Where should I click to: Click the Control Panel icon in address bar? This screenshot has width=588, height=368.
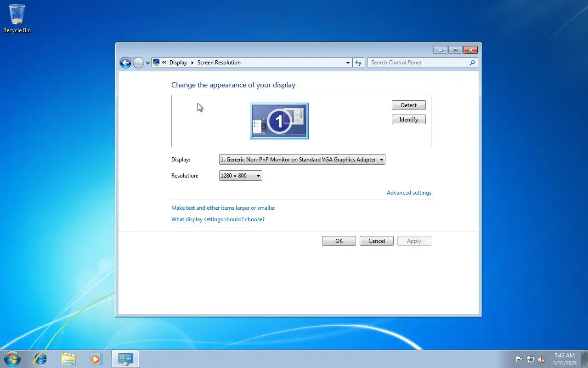[x=156, y=63]
